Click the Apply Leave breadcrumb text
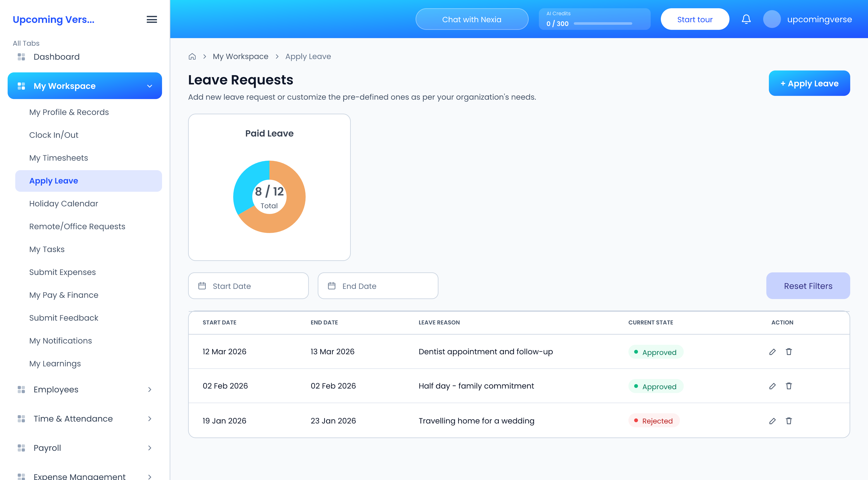 [x=308, y=57]
